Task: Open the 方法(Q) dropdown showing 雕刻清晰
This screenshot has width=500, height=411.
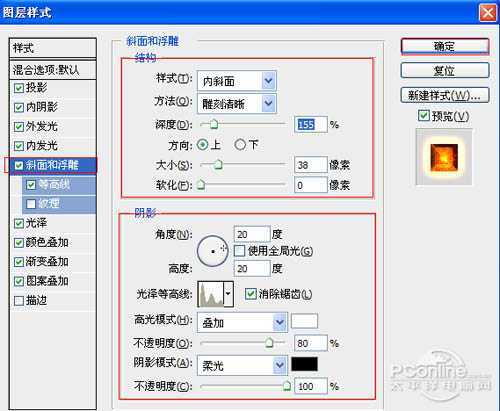Action: pyautogui.click(x=237, y=104)
